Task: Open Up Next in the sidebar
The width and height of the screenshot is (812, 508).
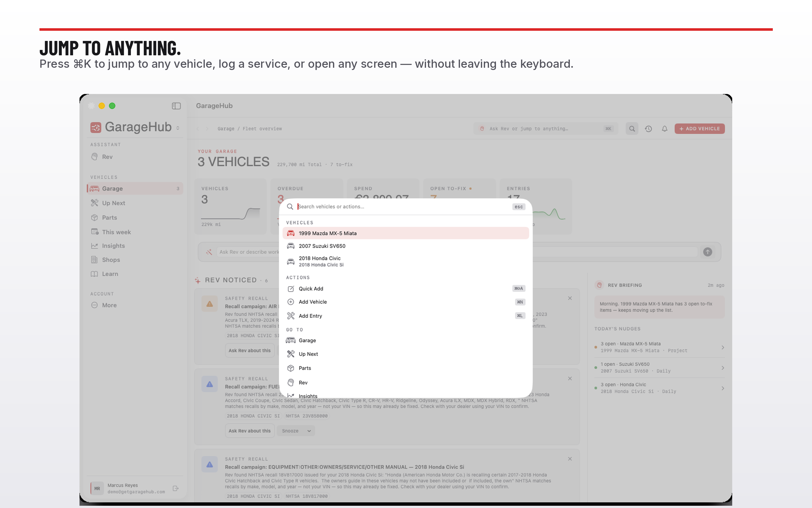Action: [135, 203]
